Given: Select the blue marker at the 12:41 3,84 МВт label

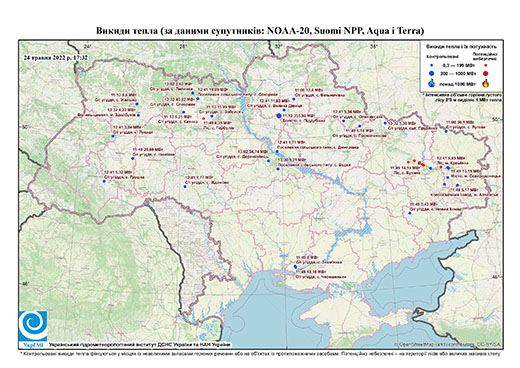Looking at the screenshot, I should tap(113, 136).
